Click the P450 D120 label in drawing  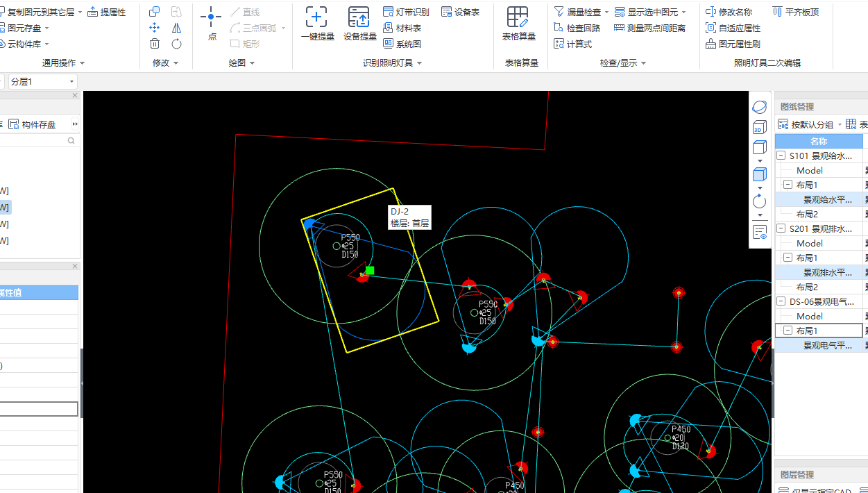tap(681, 437)
